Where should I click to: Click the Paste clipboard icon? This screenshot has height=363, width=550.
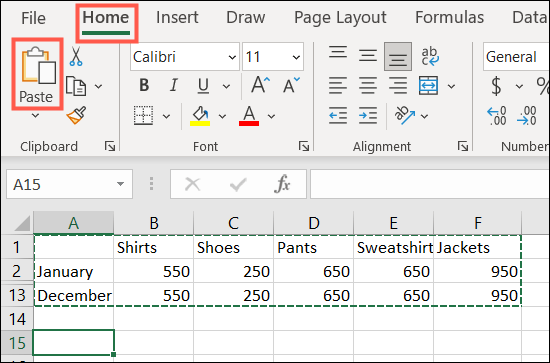(39, 66)
